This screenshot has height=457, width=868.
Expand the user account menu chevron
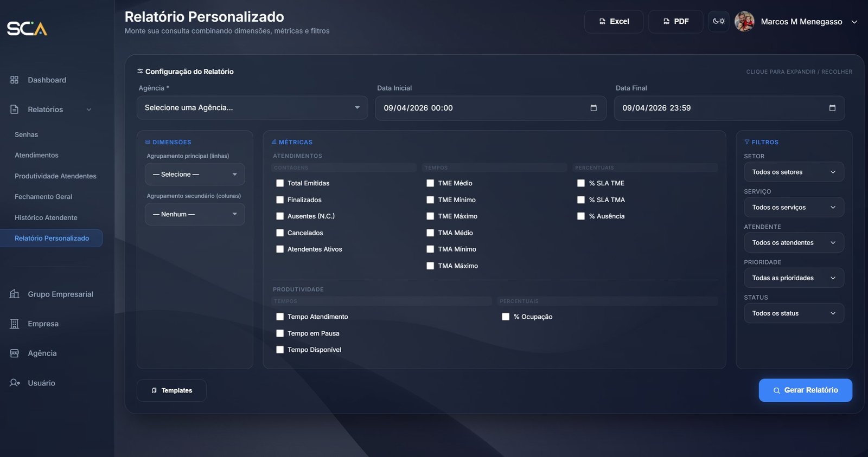click(854, 22)
